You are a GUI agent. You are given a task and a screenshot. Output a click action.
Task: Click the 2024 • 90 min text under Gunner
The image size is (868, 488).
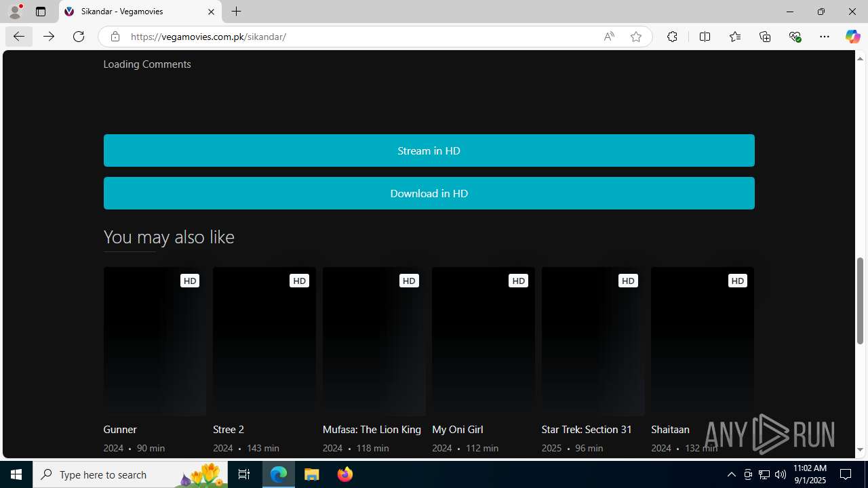tap(134, 448)
